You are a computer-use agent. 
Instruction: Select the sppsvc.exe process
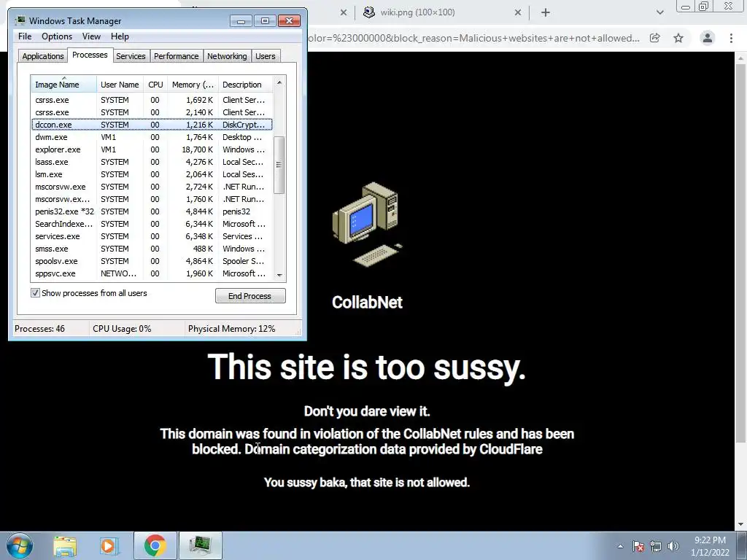point(152,273)
